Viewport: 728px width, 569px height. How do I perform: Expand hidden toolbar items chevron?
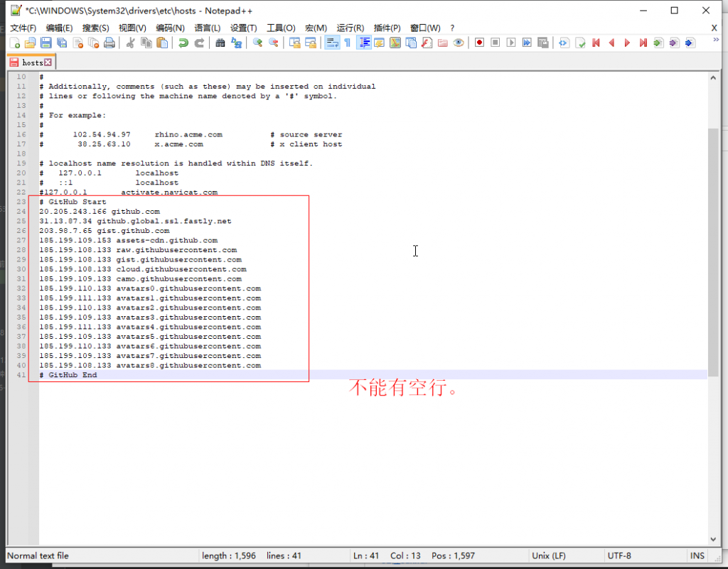coord(714,40)
